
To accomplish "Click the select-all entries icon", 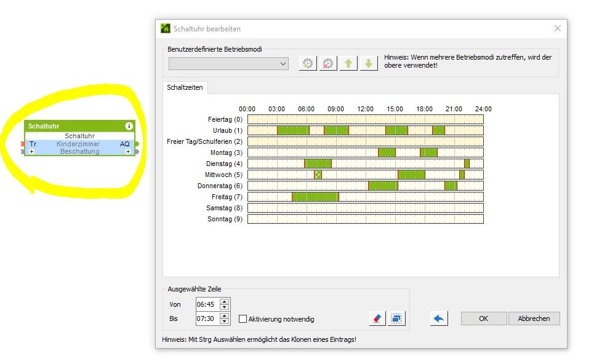I will pyautogui.click(x=396, y=318).
